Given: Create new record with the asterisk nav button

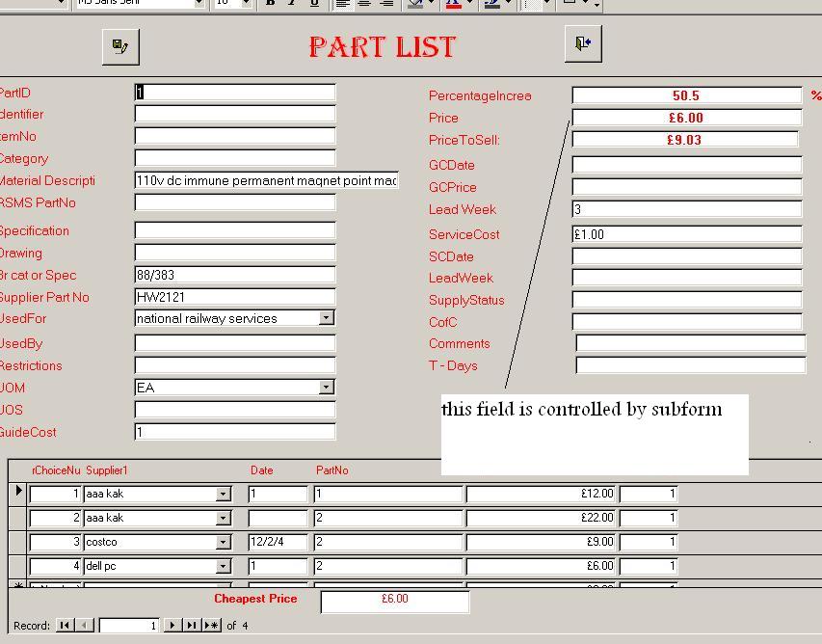Looking at the screenshot, I should (x=212, y=625).
